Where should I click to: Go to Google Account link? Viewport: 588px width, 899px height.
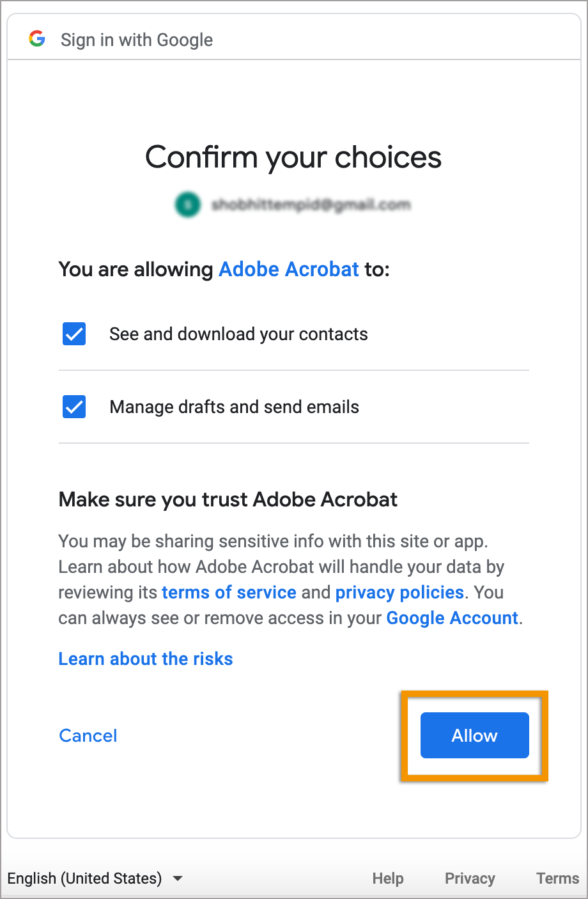[x=452, y=618]
